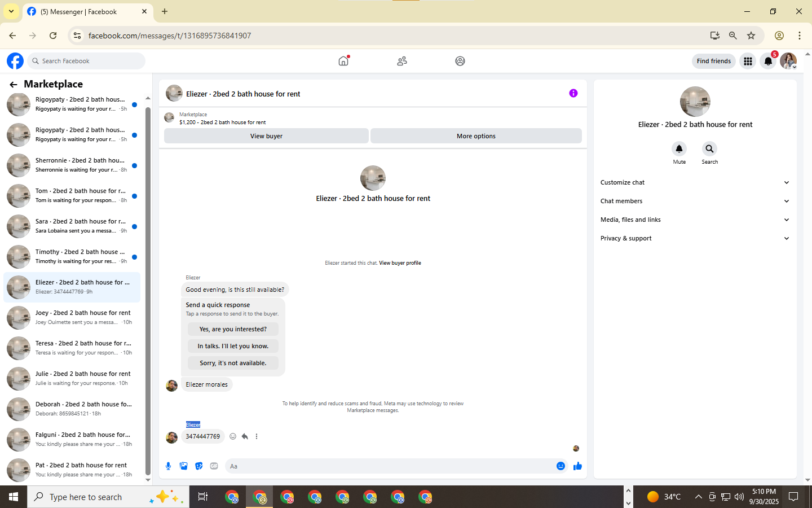
Task: Click the Facebook logo icon
Action: [15, 61]
